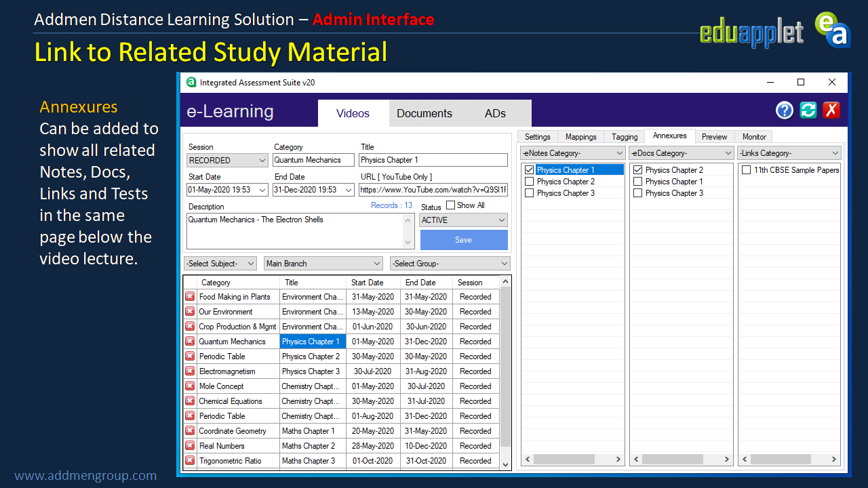
Task: Click the green refresh icon
Action: point(808,110)
